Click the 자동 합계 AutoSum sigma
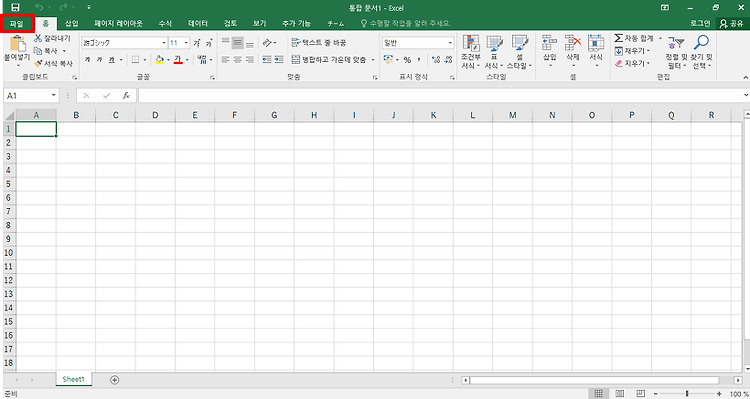The height and width of the screenshot is (399, 750). [x=634, y=38]
